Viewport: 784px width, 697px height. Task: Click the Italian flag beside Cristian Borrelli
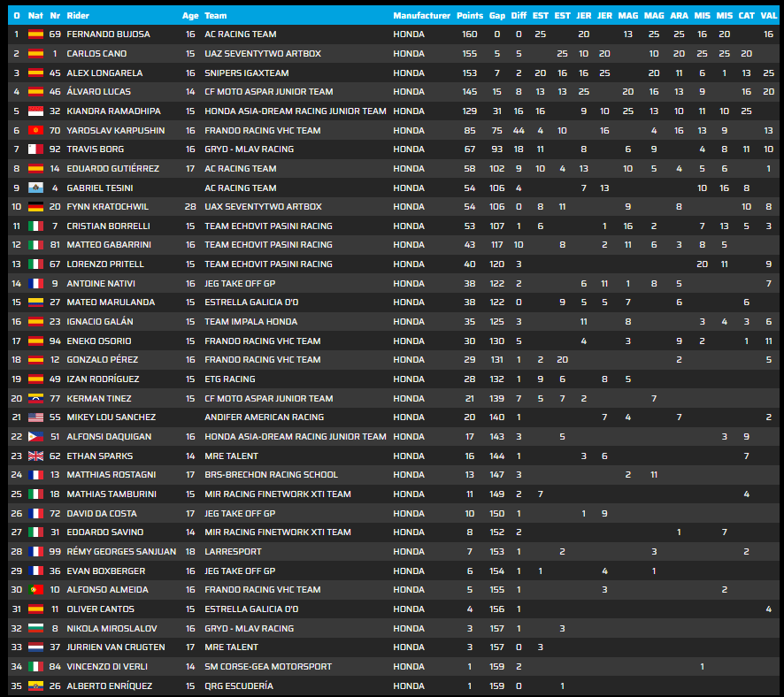click(x=35, y=226)
